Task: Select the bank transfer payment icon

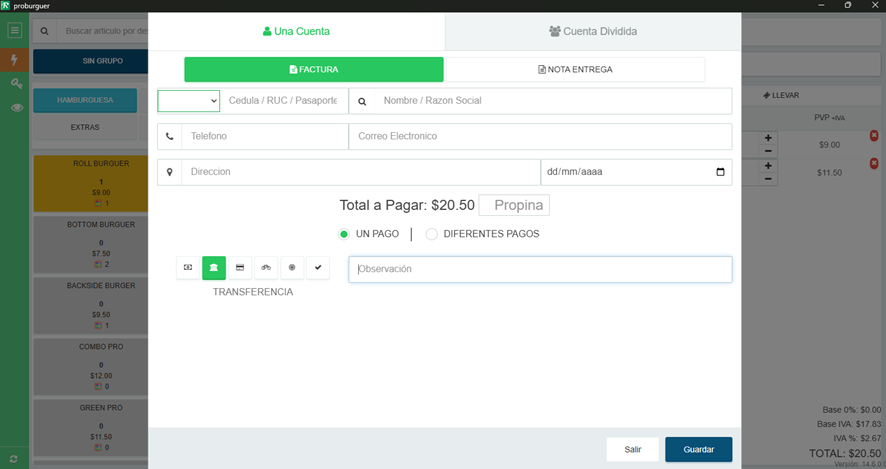Action: 214,268
